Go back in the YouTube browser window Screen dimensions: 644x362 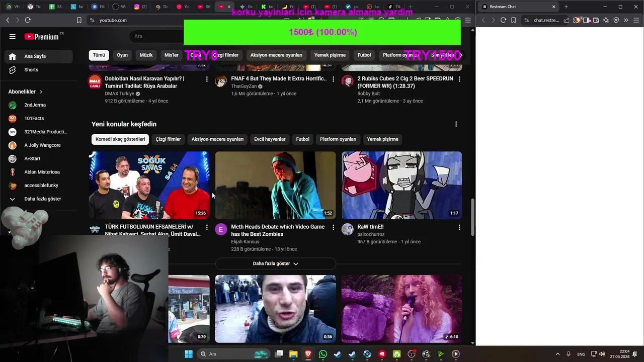8,20
